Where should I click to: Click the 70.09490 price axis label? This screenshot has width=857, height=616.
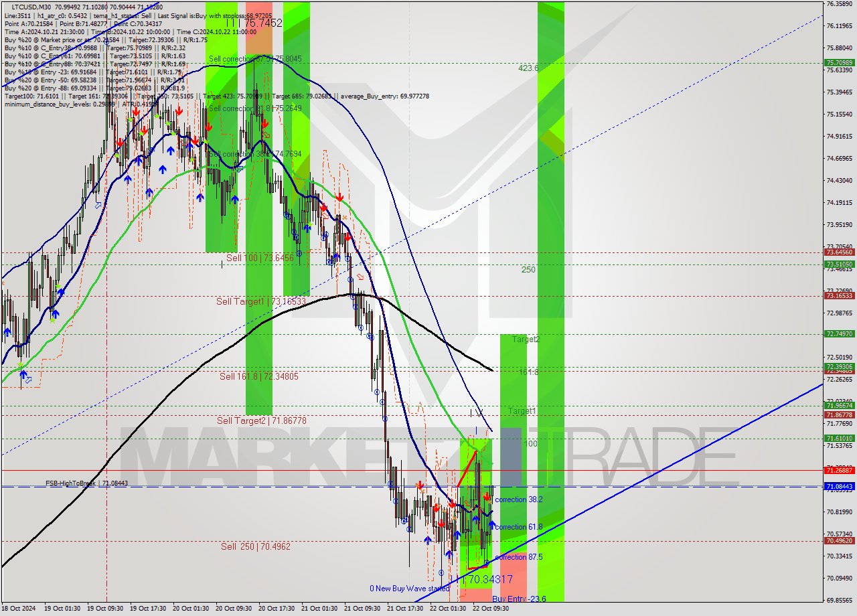tap(840, 579)
